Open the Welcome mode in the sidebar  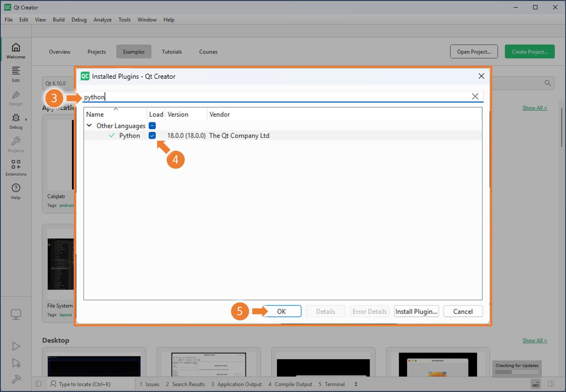click(x=16, y=51)
